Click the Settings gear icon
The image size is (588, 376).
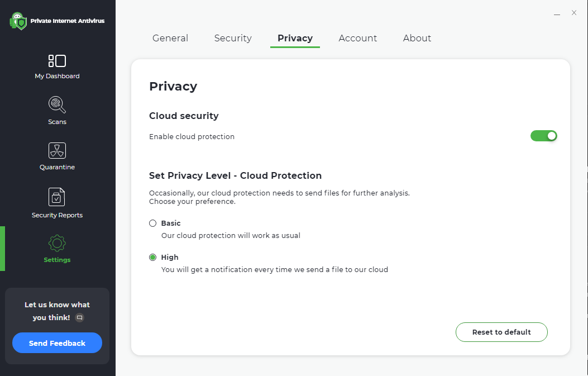click(x=57, y=243)
